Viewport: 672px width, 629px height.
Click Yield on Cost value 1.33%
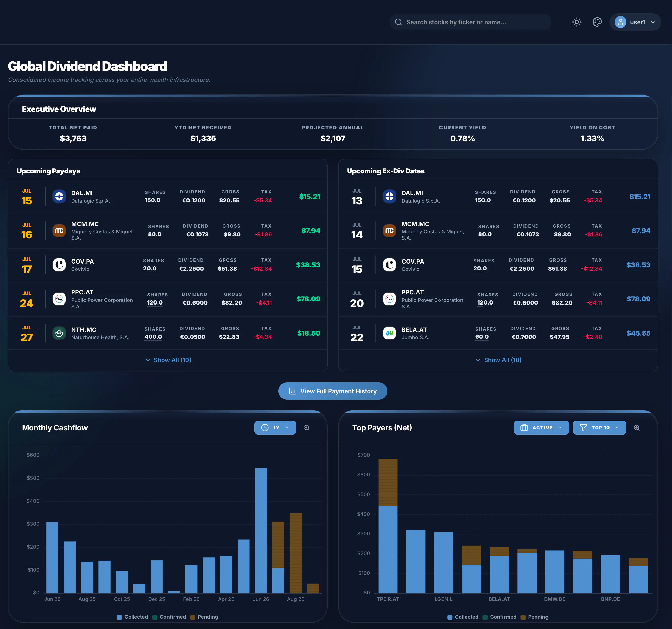pyautogui.click(x=592, y=138)
